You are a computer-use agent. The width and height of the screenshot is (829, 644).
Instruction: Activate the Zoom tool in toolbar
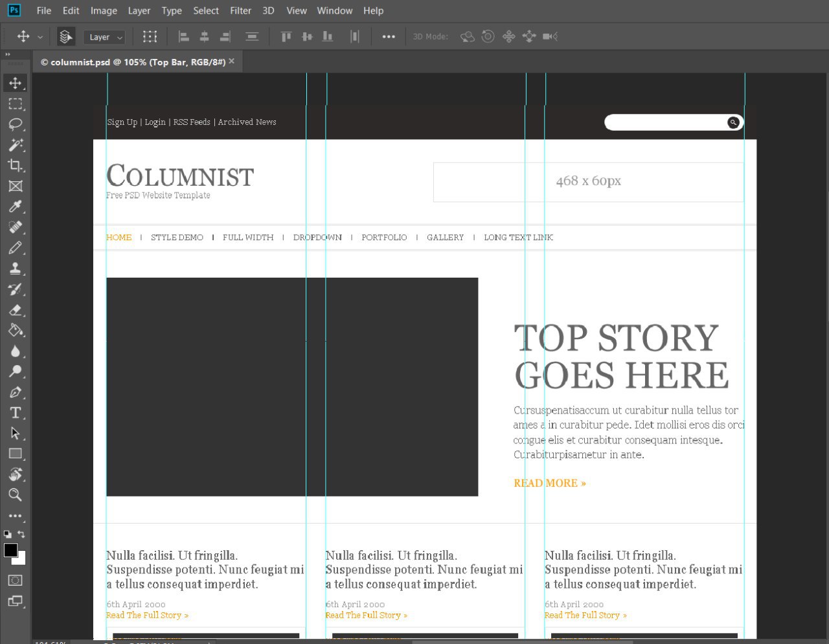click(16, 495)
